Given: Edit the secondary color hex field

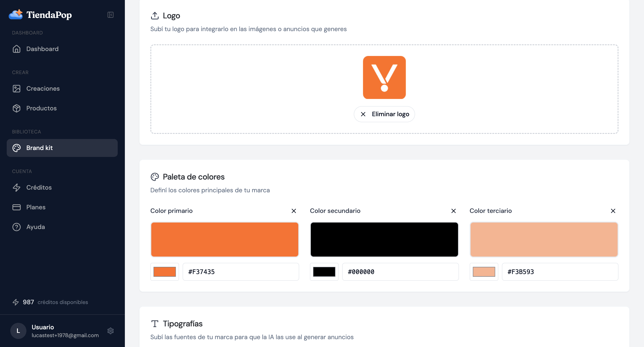Looking at the screenshot, I should click(x=400, y=272).
